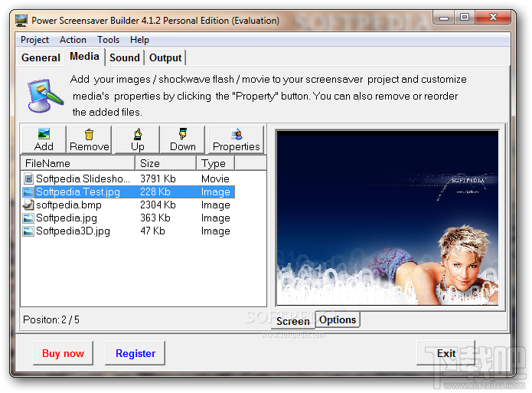532x393 pixels.
Task: Switch to the Options preview tab
Action: tap(338, 319)
